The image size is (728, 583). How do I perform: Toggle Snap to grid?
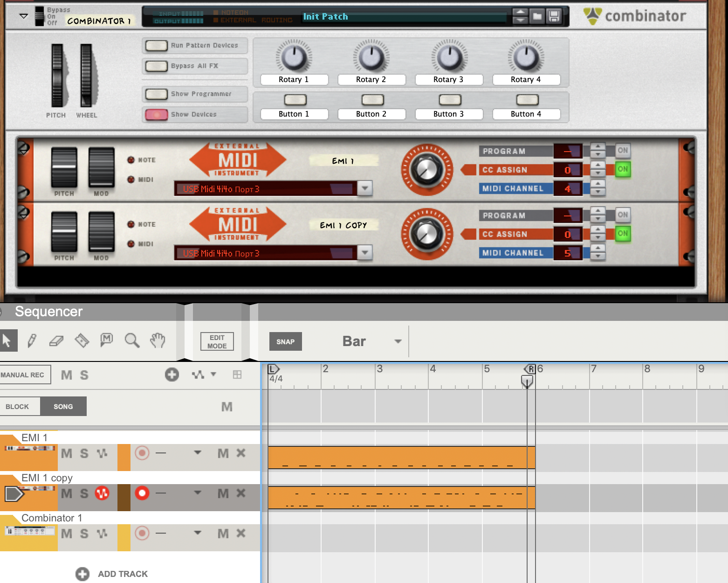pyautogui.click(x=285, y=341)
